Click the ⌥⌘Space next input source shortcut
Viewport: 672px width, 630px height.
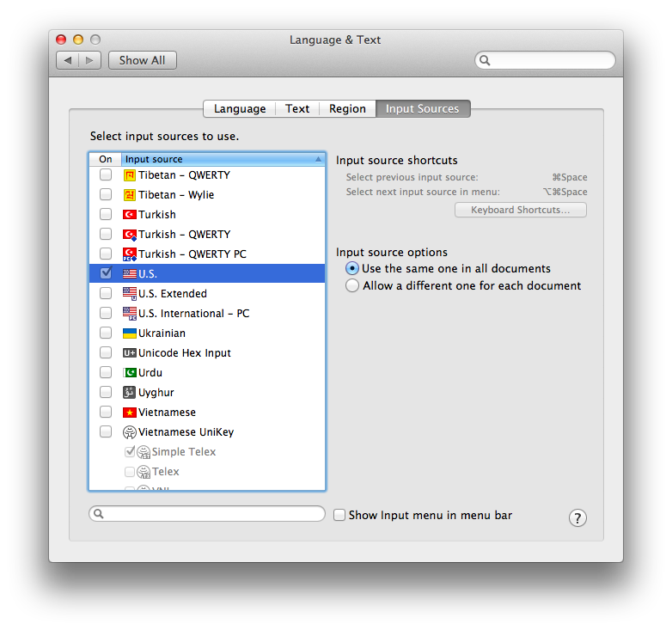click(565, 192)
